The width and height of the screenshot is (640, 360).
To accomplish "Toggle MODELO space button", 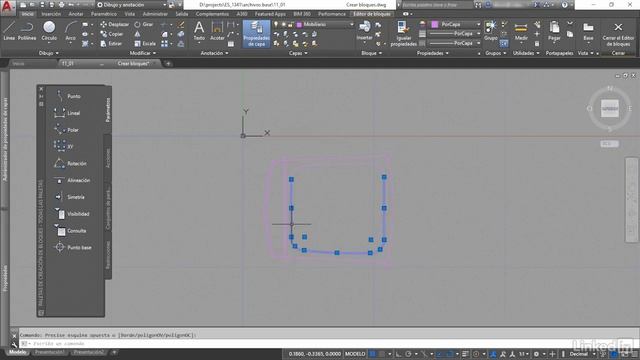I will (355, 354).
